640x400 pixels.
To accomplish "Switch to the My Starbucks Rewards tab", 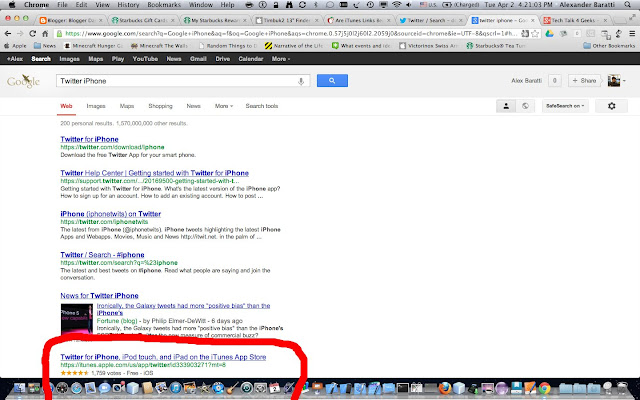I will click(215, 20).
